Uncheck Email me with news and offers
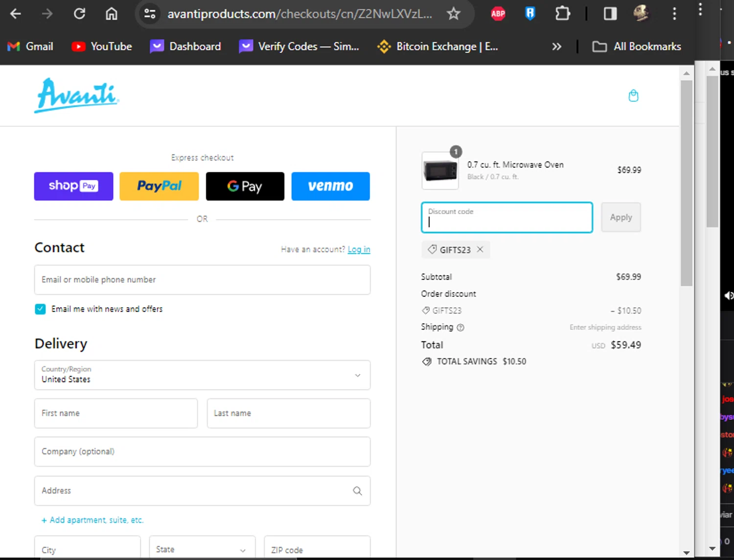 pyautogui.click(x=40, y=309)
